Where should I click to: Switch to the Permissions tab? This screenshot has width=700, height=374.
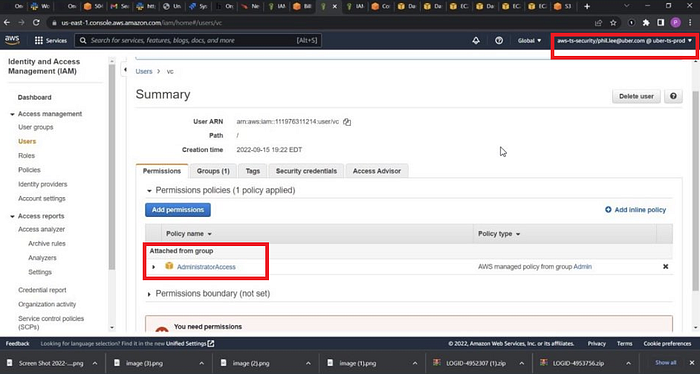click(x=162, y=171)
